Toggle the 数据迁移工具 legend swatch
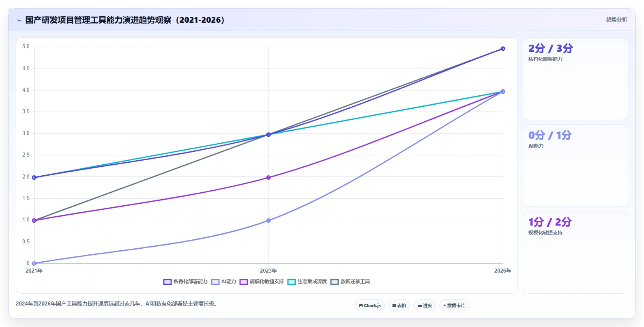 335,282
